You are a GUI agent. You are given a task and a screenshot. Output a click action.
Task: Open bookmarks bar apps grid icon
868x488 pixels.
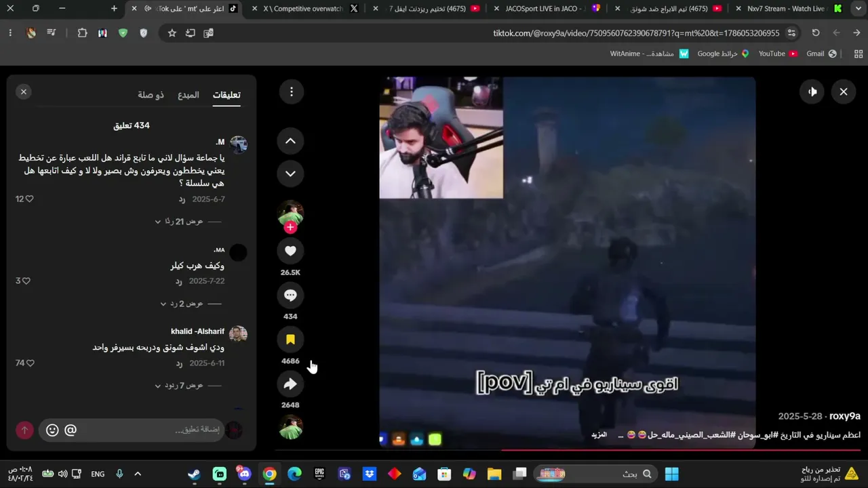[x=858, y=54]
